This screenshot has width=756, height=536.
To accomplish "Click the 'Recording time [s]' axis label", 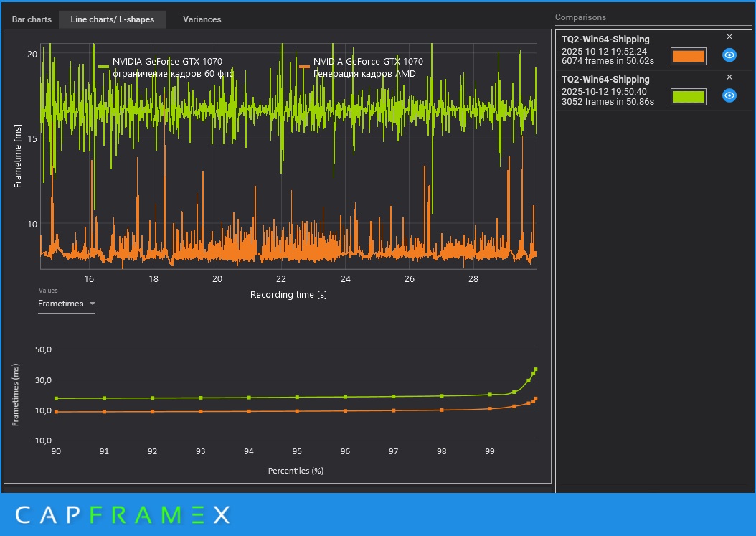I will tap(288, 294).
